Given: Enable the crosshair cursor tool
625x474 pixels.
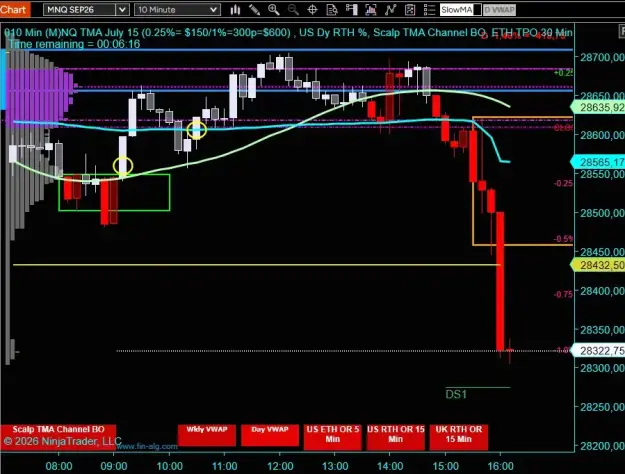Looking at the screenshot, I should pyautogui.click(x=312, y=10).
